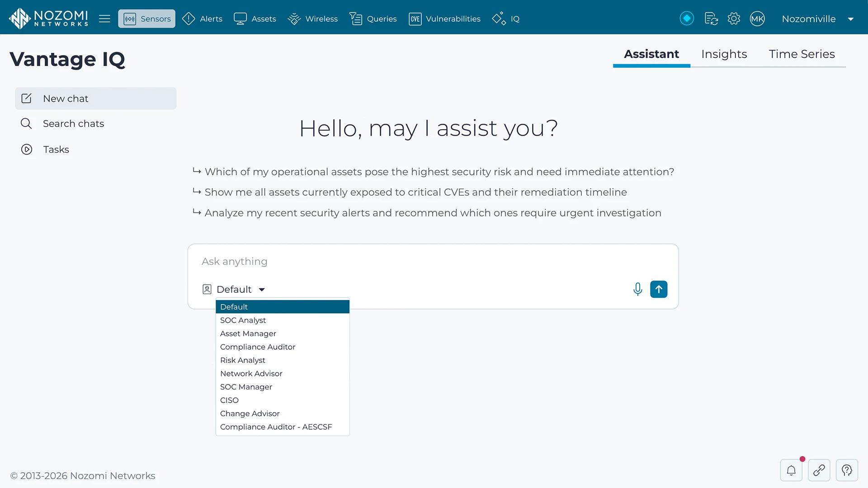This screenshot has height=488, width=868.
Task: Open the settings gear icon
Action: pyautogui.click(x=734, y=19)
